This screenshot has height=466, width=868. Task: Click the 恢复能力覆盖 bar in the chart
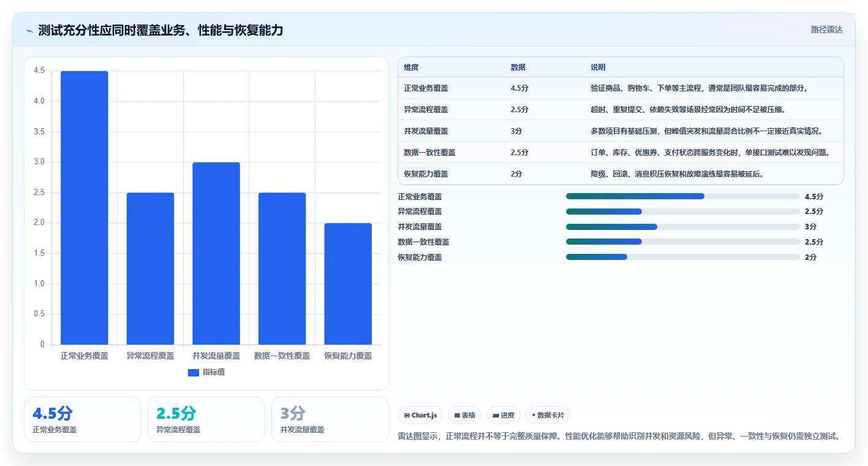[348, 284]
